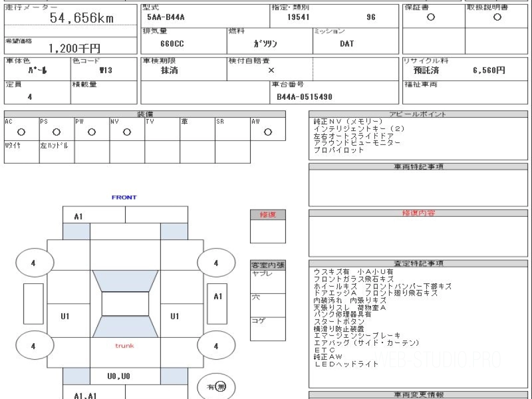
Task: Select note line 内装汚れ 内張りキズ
Action: click(350, 300)
